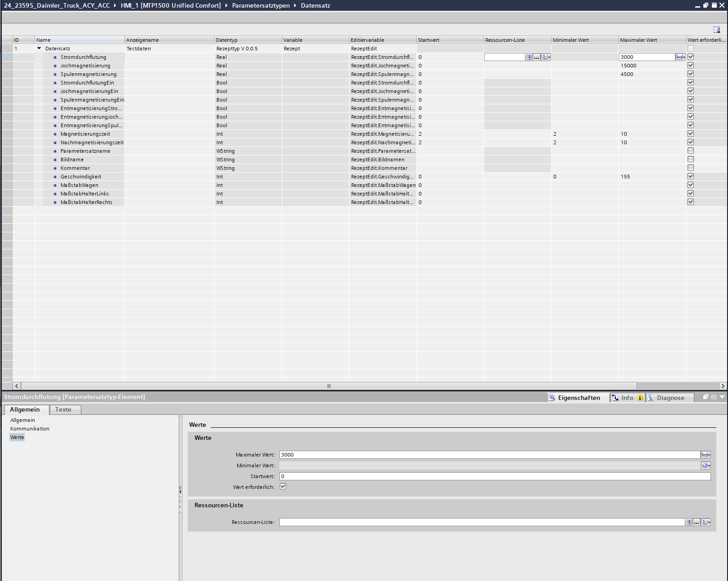The width and height of the screenshot is (728, 581).
Task: Click the ellipsis button beside the Ressourcen-Liste properties field
Action: click(697, 522)
